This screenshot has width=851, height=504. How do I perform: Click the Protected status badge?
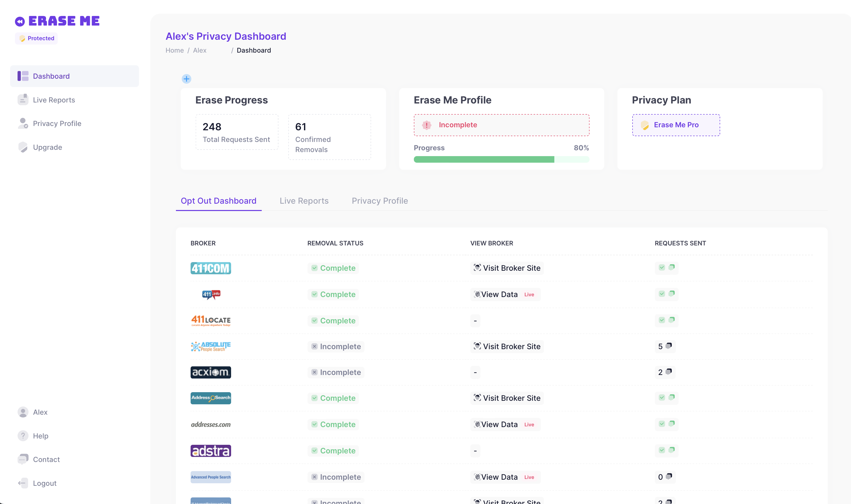click(36, 38)
